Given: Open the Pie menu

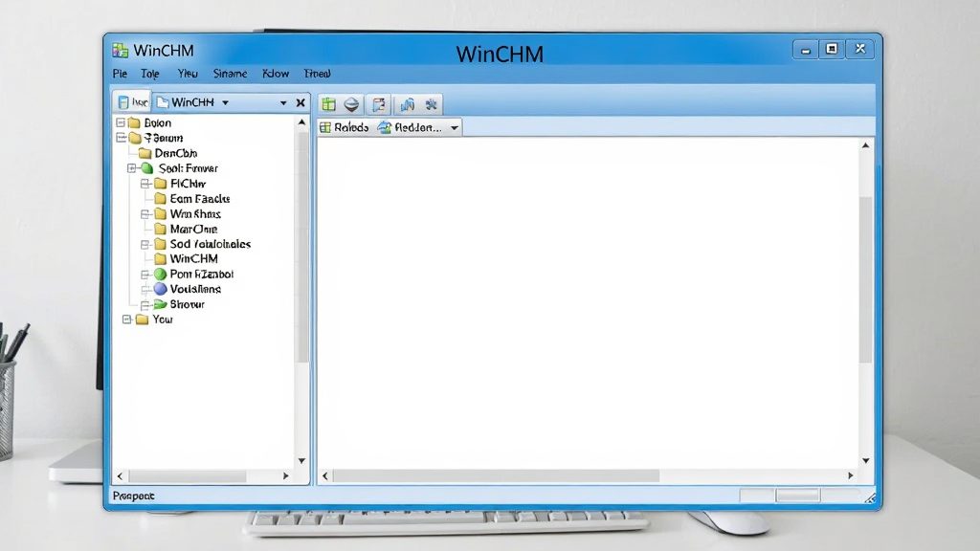Looking at the screenshot, I should tap(120, 74).
